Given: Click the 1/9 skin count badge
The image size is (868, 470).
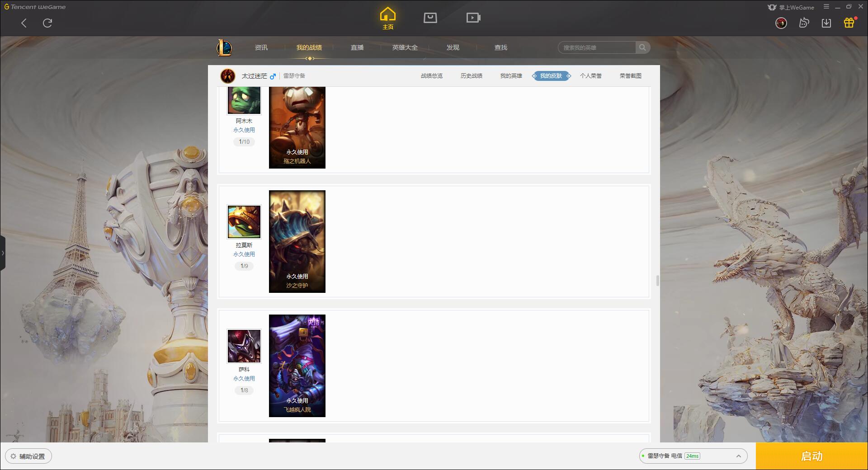Looking at the screenshot, I should [x=244, y=266].
